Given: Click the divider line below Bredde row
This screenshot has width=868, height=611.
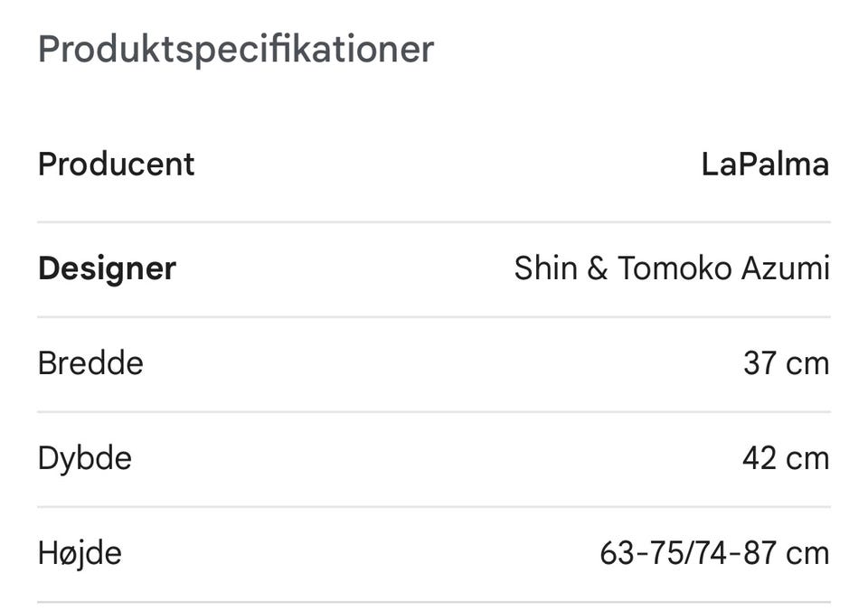Looking at the screenshot, I should coord(434,411).
